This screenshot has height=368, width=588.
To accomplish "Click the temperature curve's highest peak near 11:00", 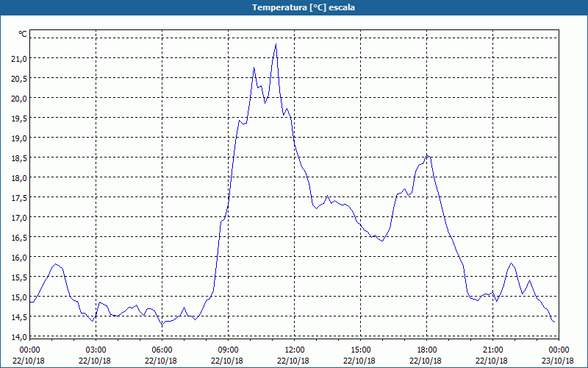I will [x=276, y=44].
